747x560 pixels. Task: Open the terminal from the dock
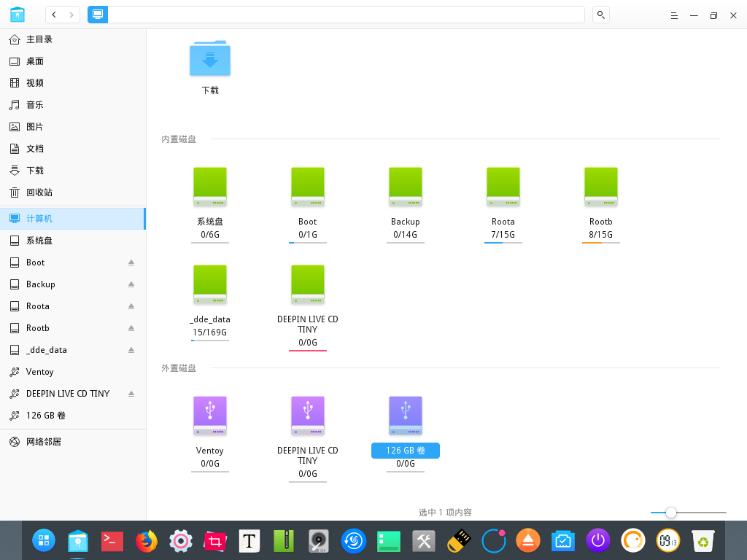[x=112, y=541]
